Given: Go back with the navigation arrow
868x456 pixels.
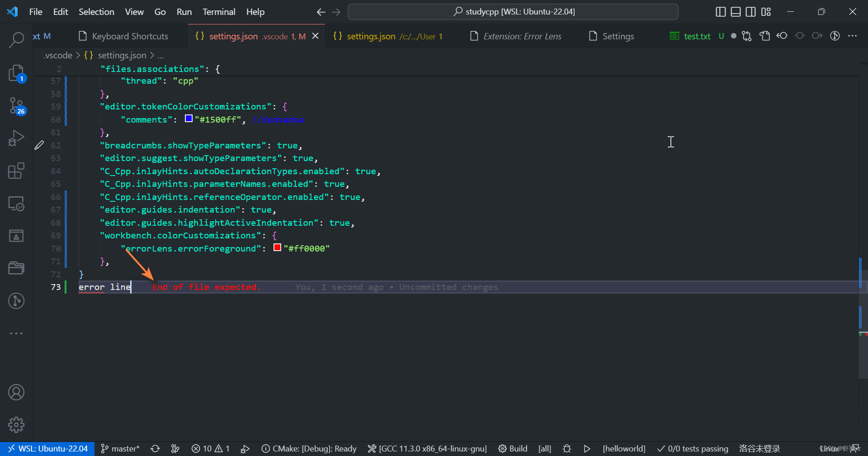Looking at the screenshot, I should pyautogui.click(x=321, y=12).
